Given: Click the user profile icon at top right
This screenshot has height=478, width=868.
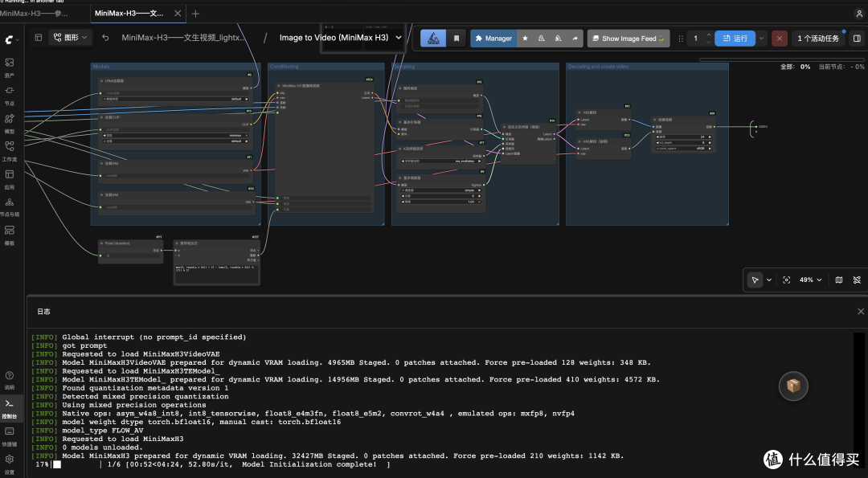Looking at the screenshot, I should pyautogui.click(x=859, y=14).
